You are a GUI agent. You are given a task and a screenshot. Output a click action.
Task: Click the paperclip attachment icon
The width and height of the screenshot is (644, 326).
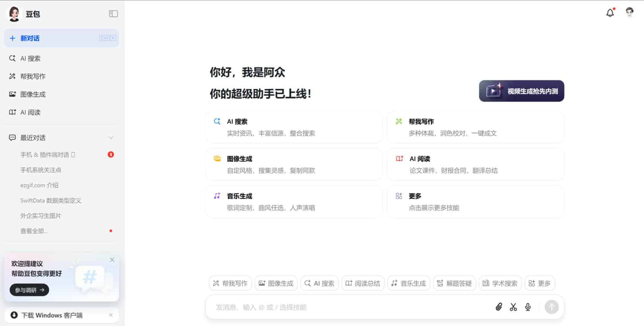click(498, 307)
